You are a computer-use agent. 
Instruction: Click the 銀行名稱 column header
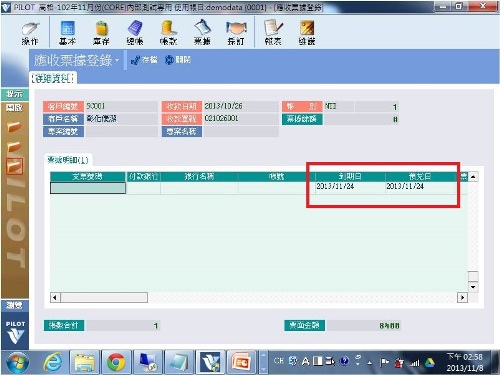point(199,177)
